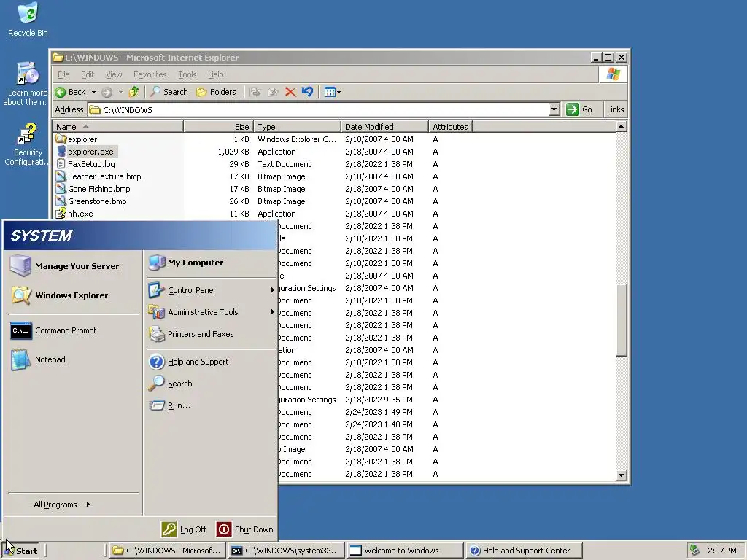Click the Move To toolbar icon
The width and height of the screenshot is (747, 560).
tap(255, 92)
